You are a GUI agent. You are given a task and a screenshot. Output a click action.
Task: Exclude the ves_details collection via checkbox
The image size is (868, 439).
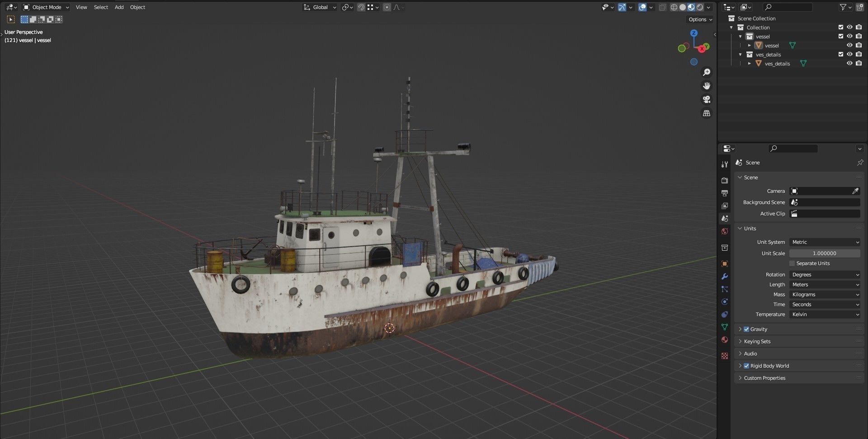tap(841, 54)
